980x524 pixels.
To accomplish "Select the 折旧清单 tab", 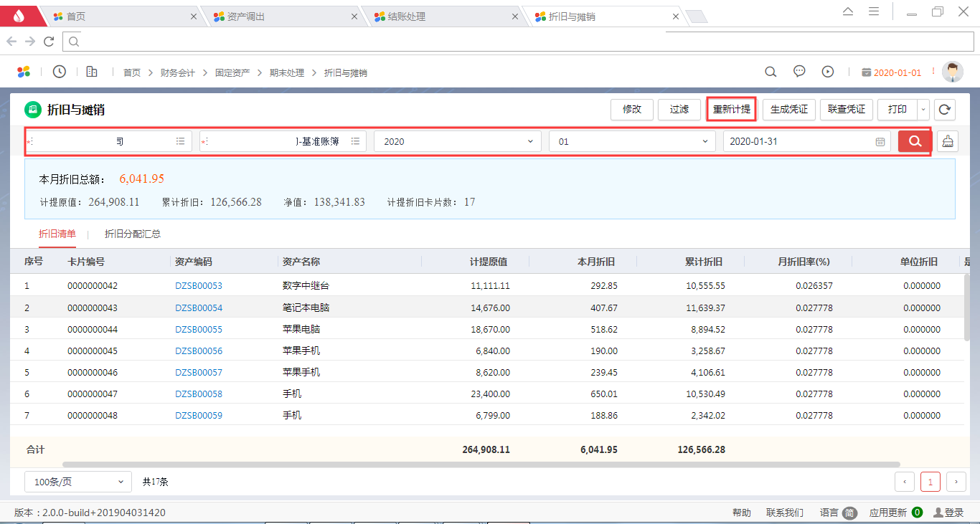I will [x=57, y=234].
